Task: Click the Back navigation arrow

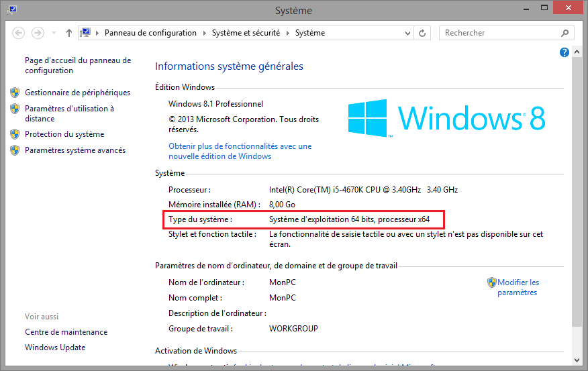Action: 19,33
